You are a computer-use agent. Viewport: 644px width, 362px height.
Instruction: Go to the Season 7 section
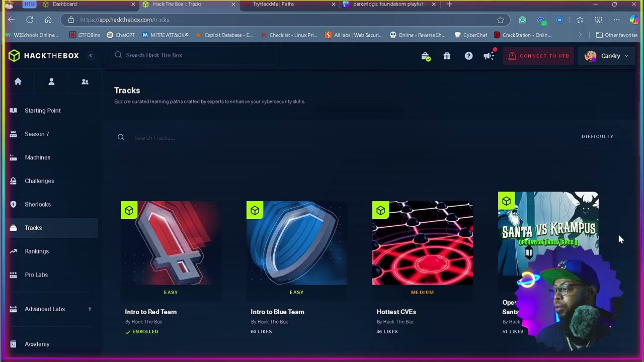[37, 134]
